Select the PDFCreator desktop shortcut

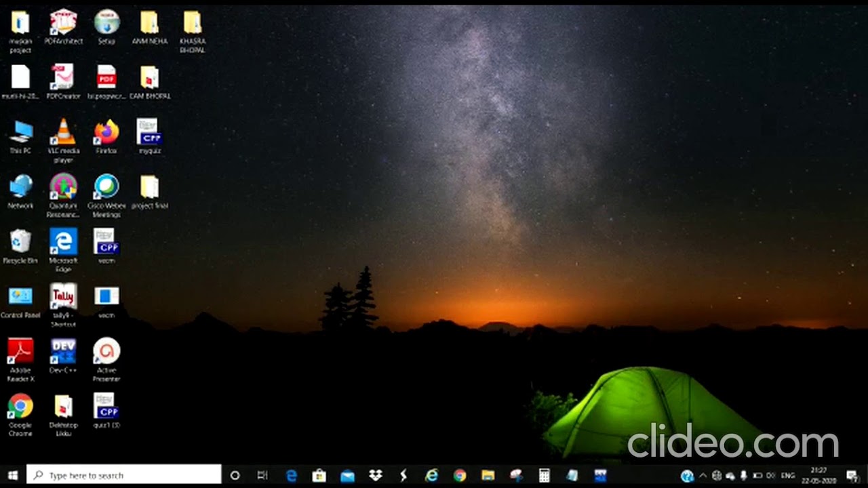click(63, 82)
